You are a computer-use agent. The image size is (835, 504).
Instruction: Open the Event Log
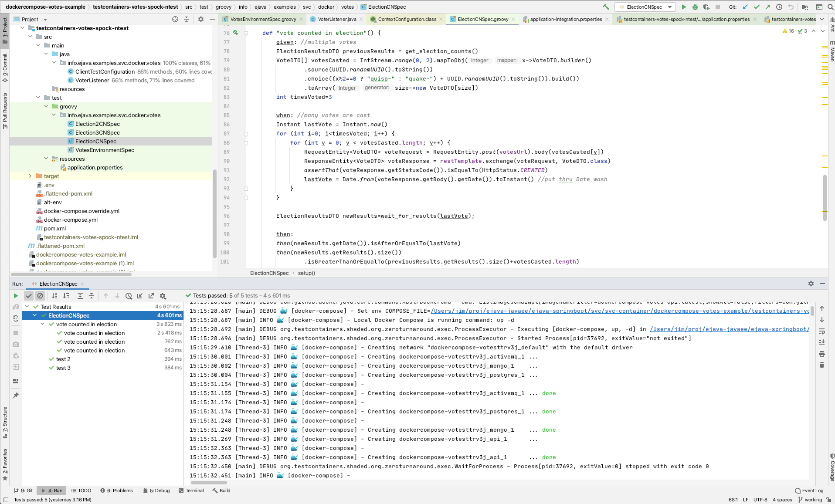pyautogui.click(x=809, y=490)
